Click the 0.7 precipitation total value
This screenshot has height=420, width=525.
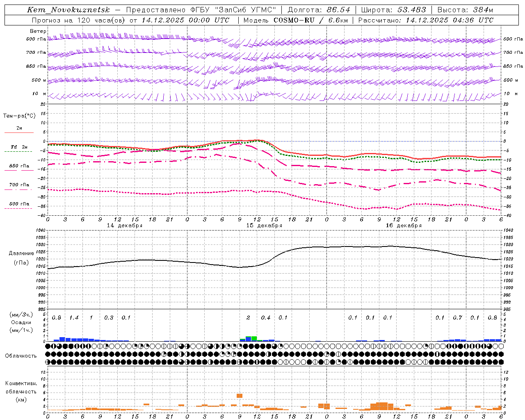tap(457, 318)
